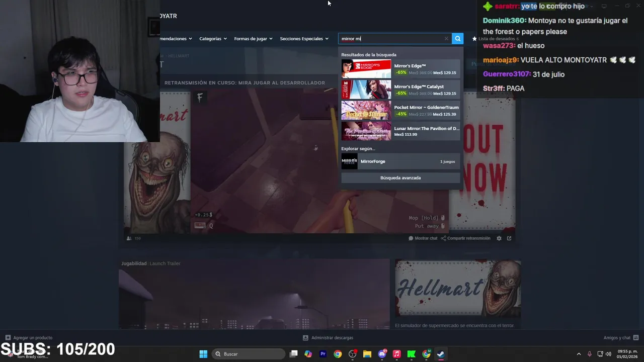Click the network tray icon
This screenshot has width=644, height=362.
tap(600, 354)
